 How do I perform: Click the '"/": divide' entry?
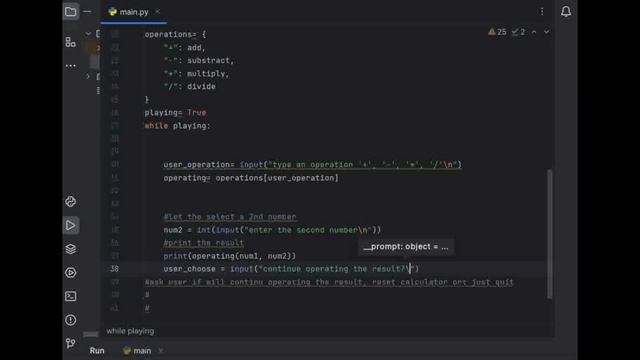coord(189,87)
